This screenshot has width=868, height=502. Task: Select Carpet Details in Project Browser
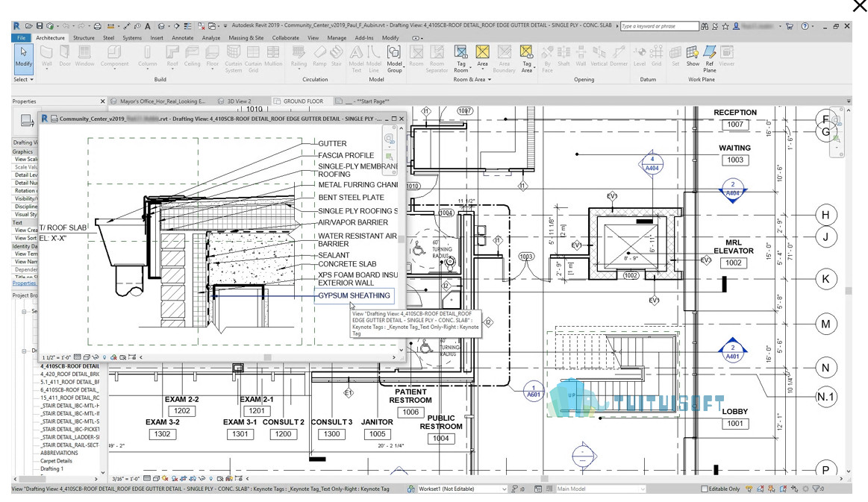[x=56, y=460]
